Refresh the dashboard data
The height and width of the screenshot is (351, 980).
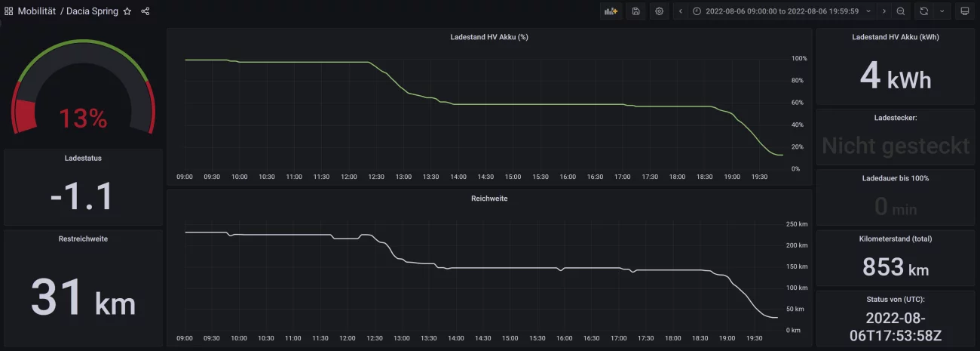(x=924, y=11)
